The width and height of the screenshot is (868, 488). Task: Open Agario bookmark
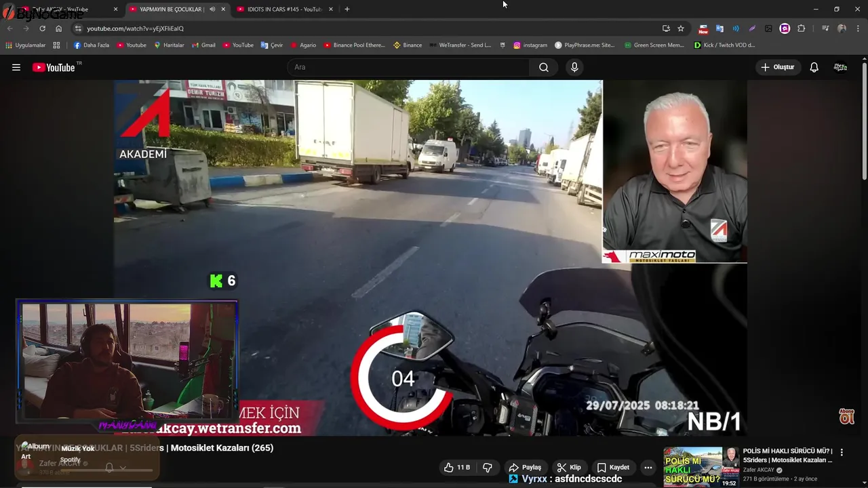(x=303, y=45)
